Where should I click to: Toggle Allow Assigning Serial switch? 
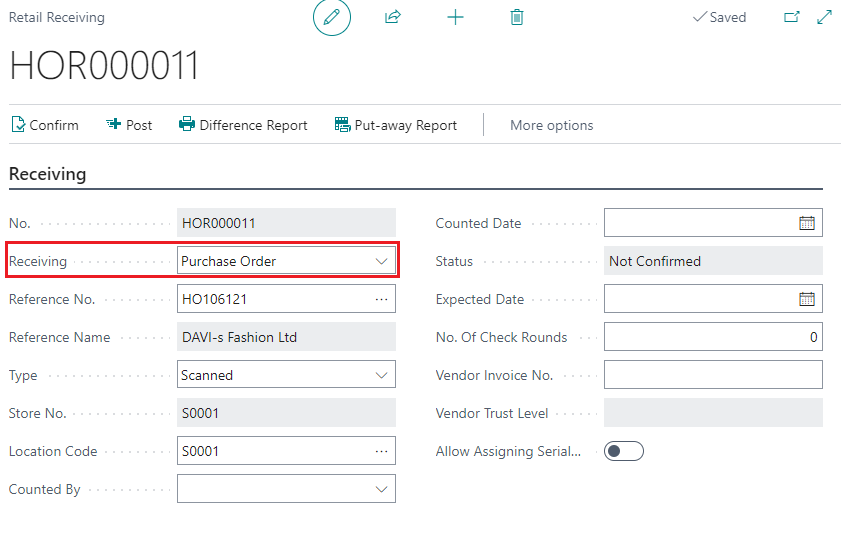tap(624, 451)
